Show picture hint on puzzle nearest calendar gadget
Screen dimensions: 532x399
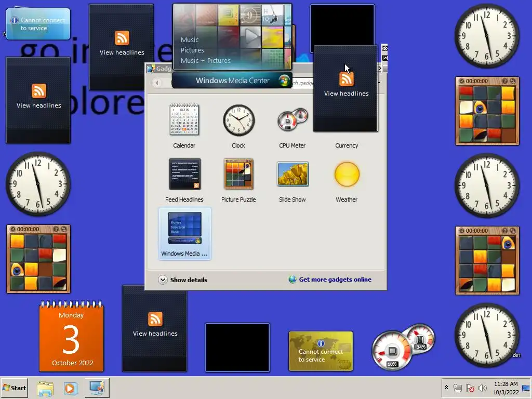point(56,229)
